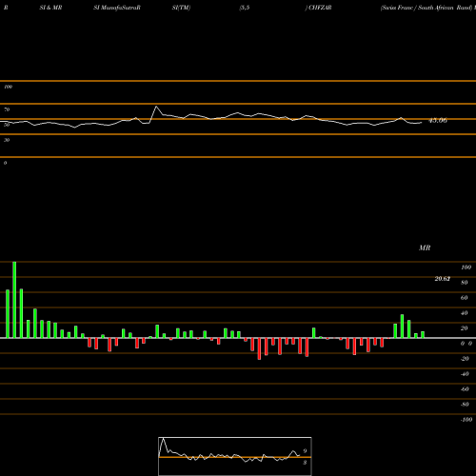
Task: Click the '70' label on RSI axis
Action: (x=7, y=109)
